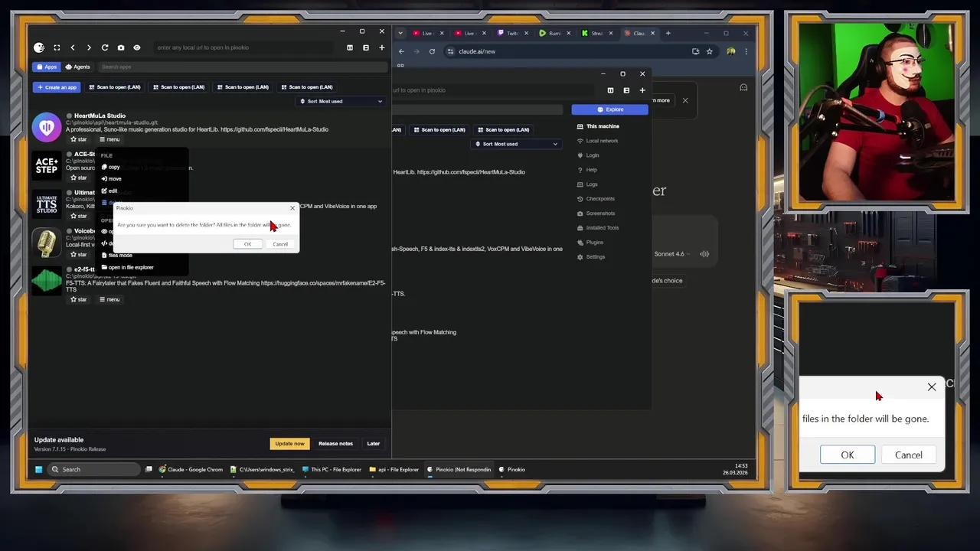Open Login in Pinokio sidebar
The height and width of the screenshot is (551, 980).
[588, 155]
